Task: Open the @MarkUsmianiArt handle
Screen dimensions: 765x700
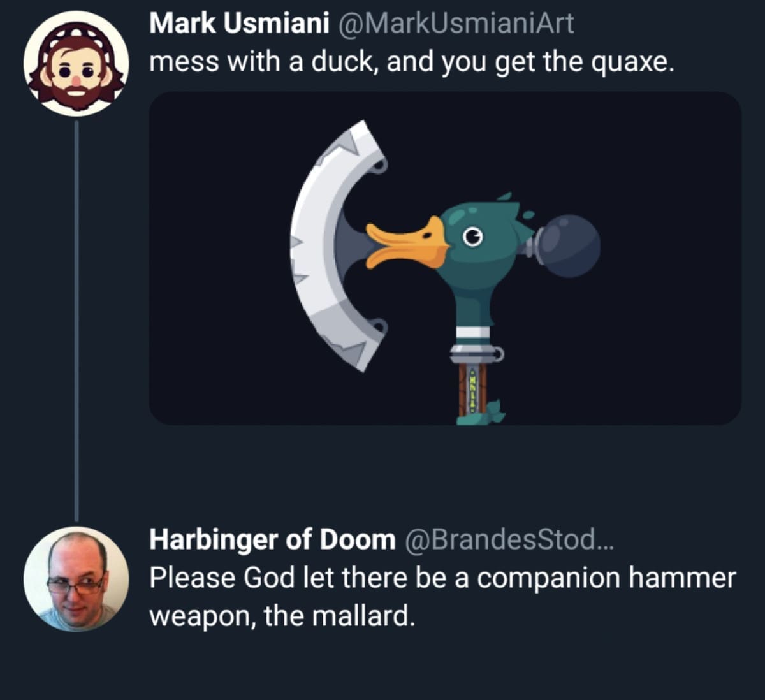Action: click(x=455, y=24)
